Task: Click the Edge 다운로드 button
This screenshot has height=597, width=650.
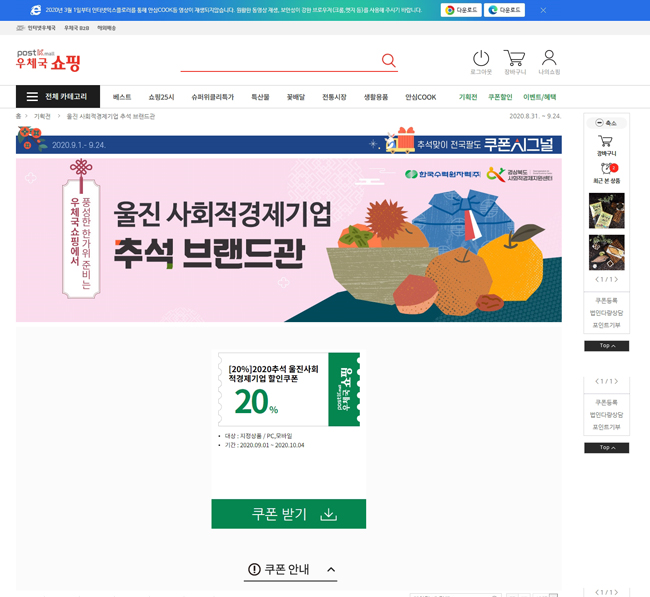Action: pyautogui.click(x=504, y=10)
